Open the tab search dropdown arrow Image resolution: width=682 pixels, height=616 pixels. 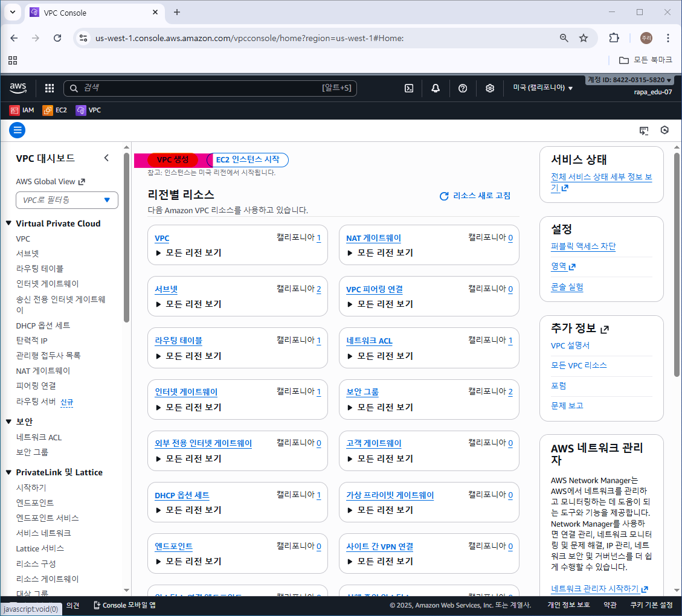click(13, 12)
